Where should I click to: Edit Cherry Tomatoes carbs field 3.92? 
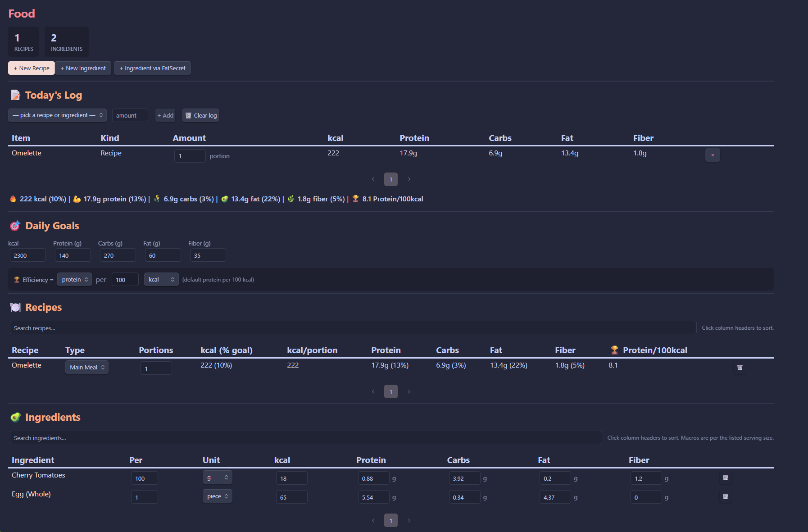[465, 478]
